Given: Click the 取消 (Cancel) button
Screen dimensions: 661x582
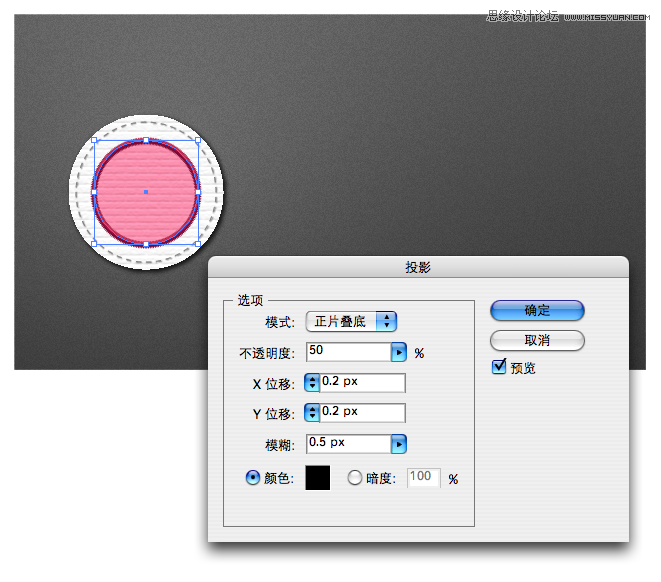Looking at the screenshot, I should click(x=537, y=340).
